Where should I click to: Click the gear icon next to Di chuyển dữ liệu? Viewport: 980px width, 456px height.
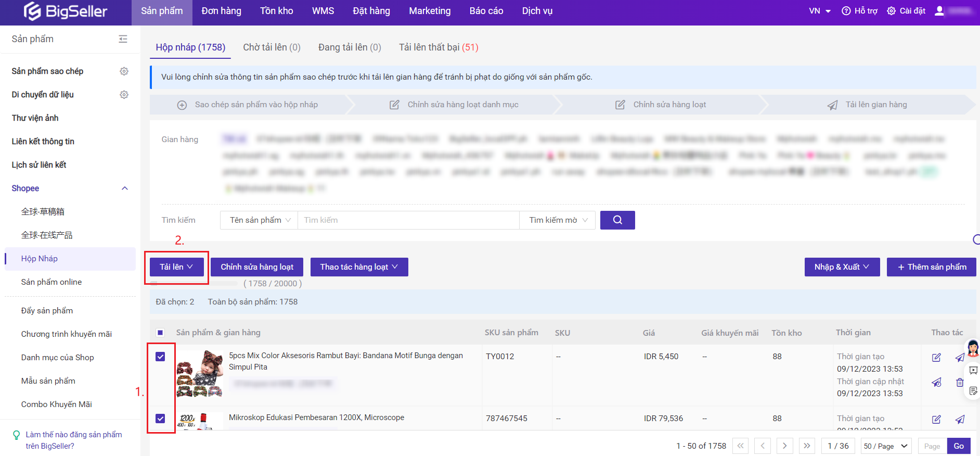click(x=124, y=95)
